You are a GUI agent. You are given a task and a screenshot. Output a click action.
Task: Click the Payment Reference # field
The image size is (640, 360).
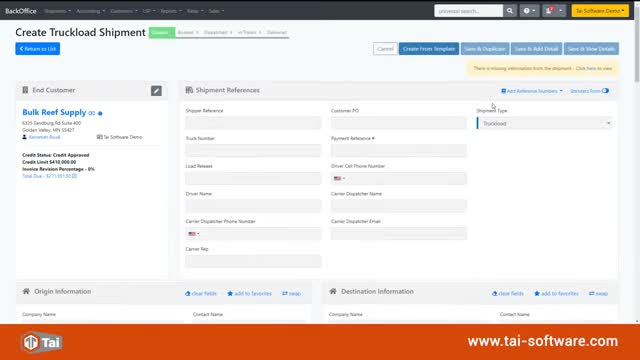point(398,151)
